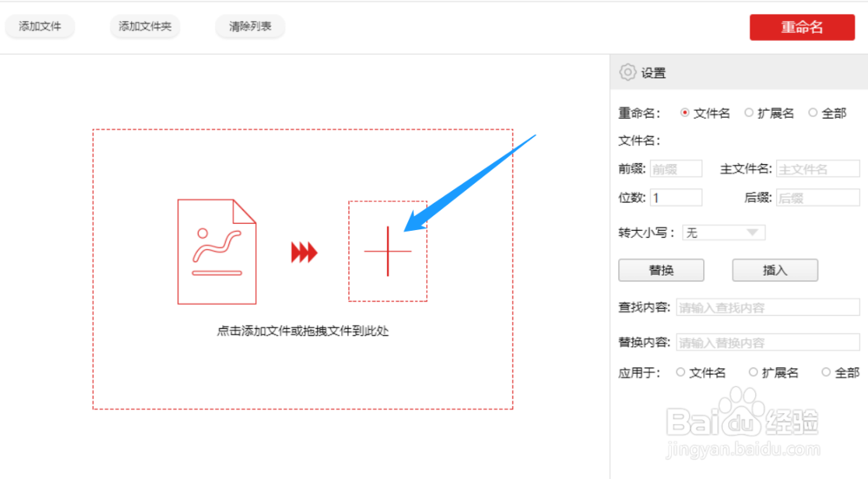Click the 添加文件夹 button
This screenshot has height=479, width=868.
pyautogui.click(x=145, y=26)
